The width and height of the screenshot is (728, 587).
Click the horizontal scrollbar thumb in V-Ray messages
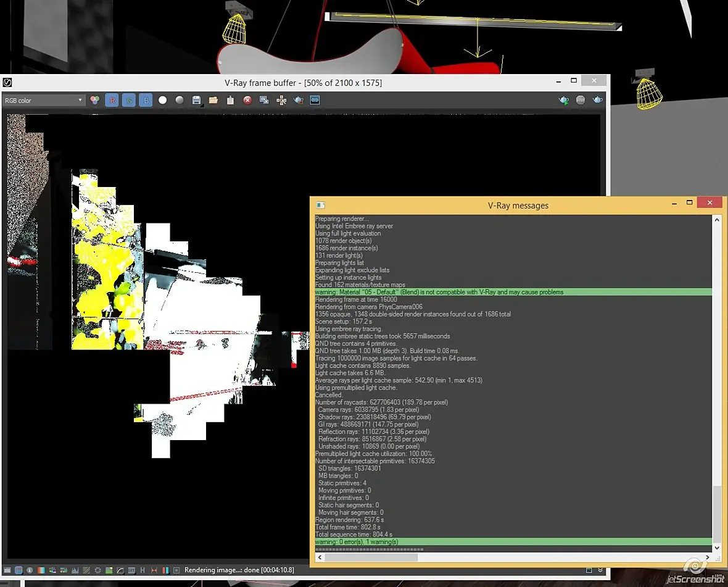tap(371, 557)
